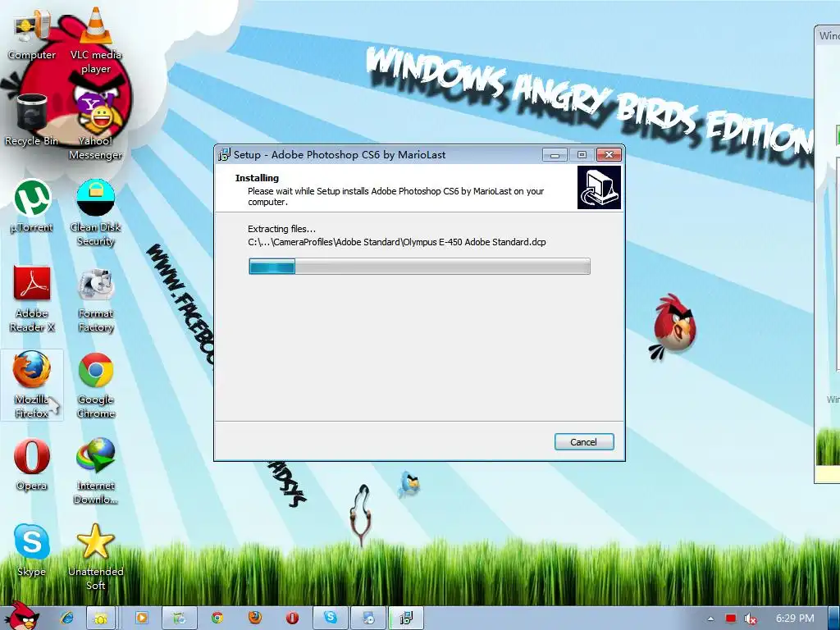Launch VLC media player shortcut
840x630 pixels.
95,41
